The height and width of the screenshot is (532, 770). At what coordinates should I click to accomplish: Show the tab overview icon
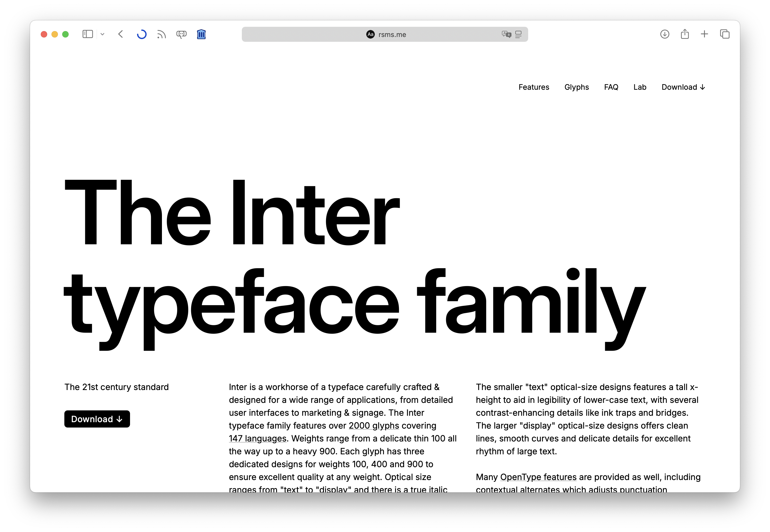pos(725,34)
